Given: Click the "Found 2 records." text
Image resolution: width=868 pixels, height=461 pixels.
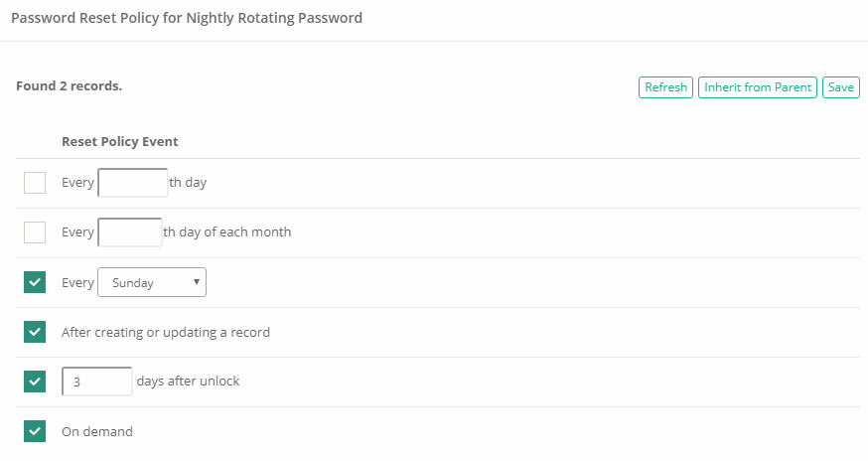Looking at the screenshot, I should tap(69, 86).
